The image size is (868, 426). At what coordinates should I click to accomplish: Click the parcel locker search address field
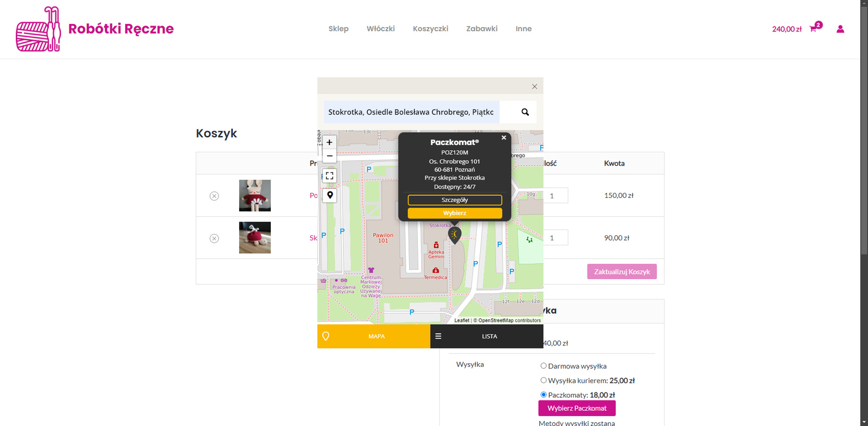tap(411, 112)
